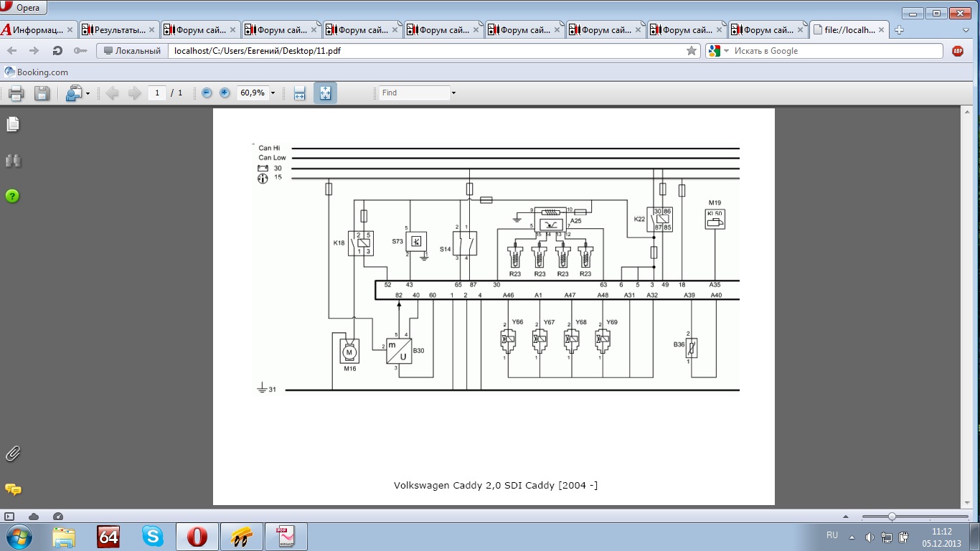
Task: Open Skype from the taskbar
Action: (x=153, y=536)
